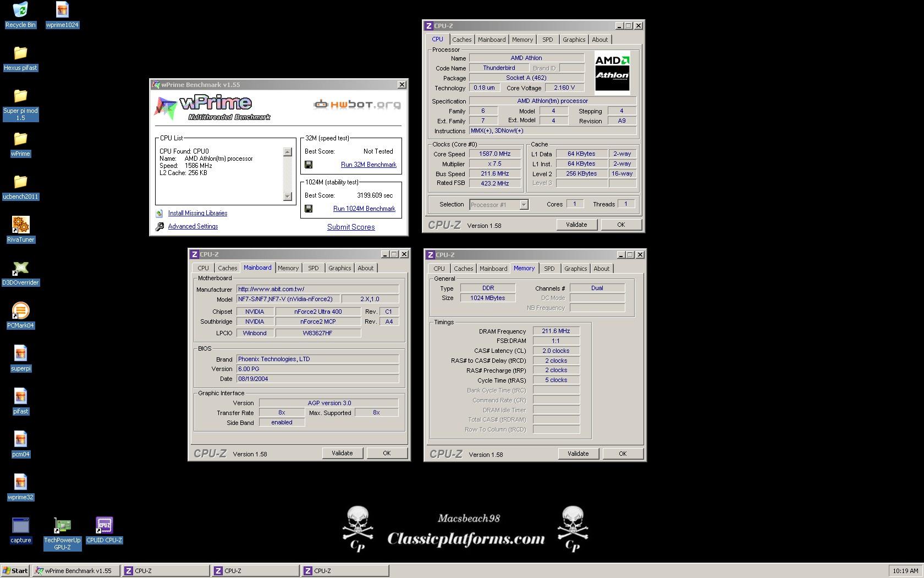
Task: Open Advanced Settings link
Action: [x=193, y=226]
